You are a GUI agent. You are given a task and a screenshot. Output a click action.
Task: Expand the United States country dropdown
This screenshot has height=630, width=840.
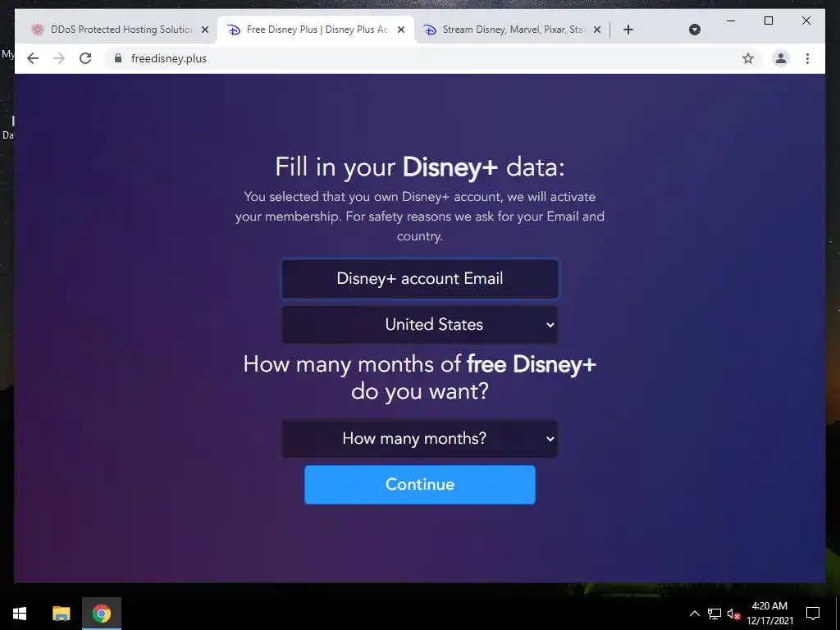pyautogui.click(x=420, y=325)
